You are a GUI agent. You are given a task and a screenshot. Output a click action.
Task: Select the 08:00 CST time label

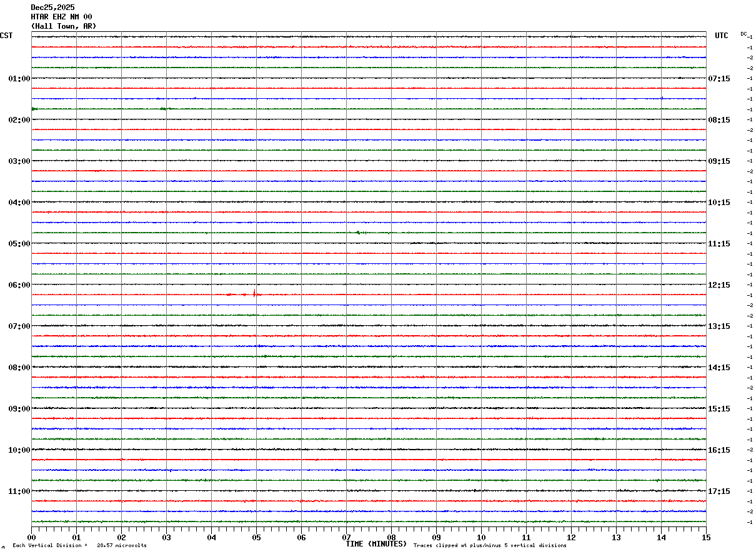[x=19, y=367]
